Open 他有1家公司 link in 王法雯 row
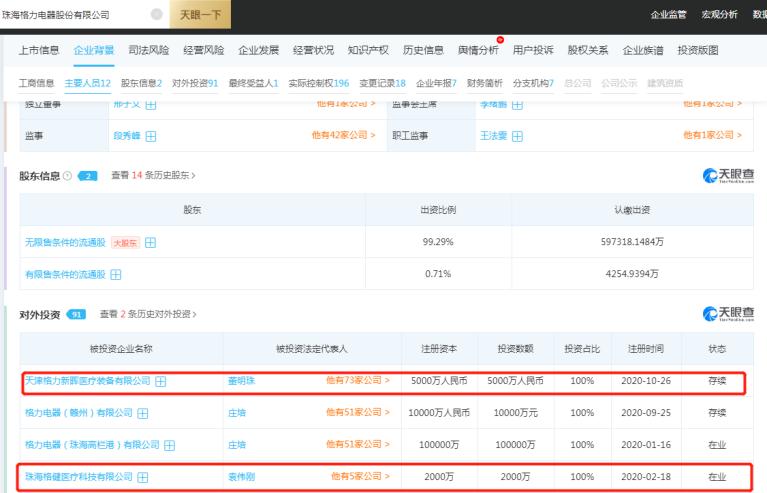 (x=712, y=135)
